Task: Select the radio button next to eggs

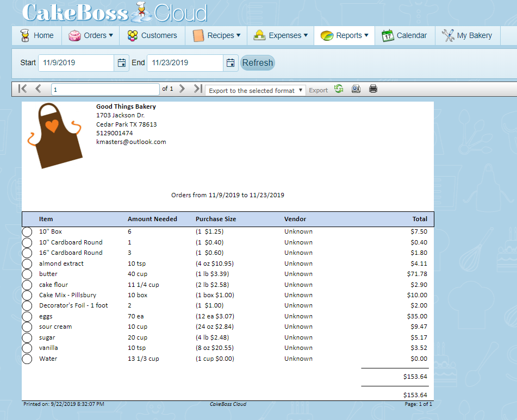Action: coord(27,316)
